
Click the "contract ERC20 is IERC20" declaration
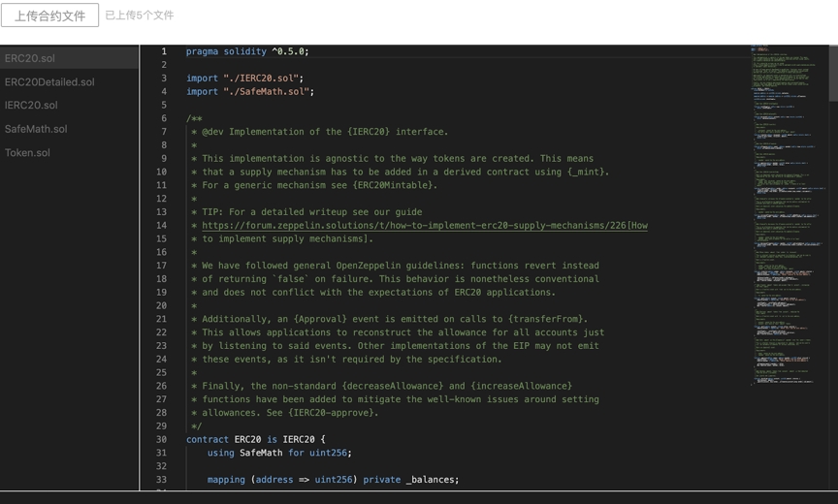point(255,439)
